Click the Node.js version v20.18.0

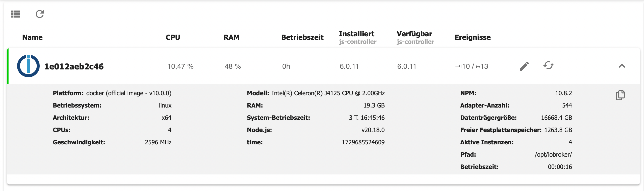373,130
